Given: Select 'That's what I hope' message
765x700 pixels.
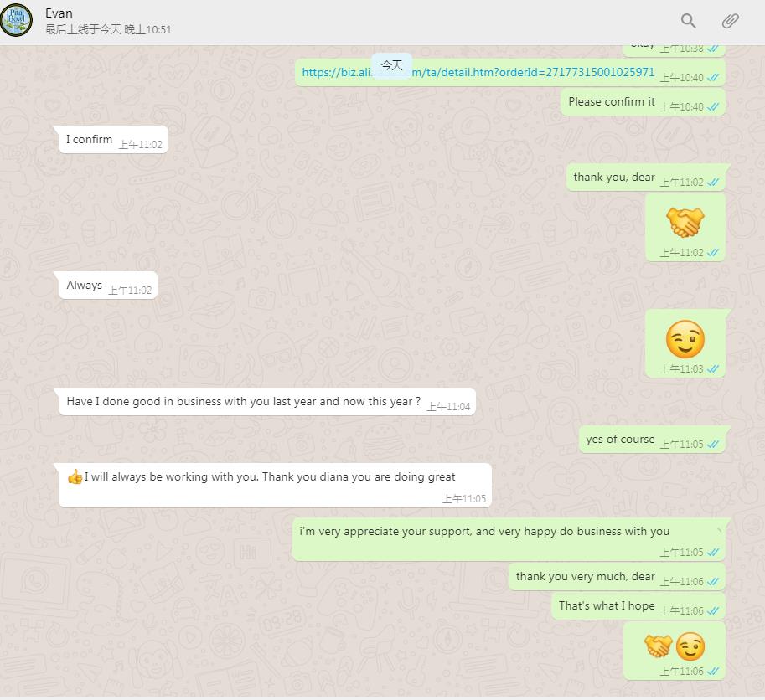Looking at the screenshot, I should click(x=638, y=606).
